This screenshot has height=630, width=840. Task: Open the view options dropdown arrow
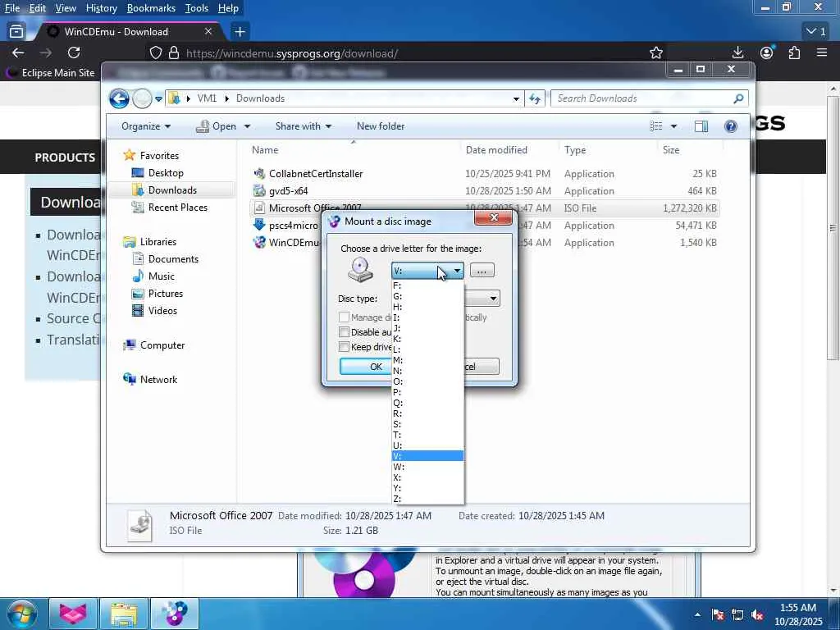pos(674,126)
